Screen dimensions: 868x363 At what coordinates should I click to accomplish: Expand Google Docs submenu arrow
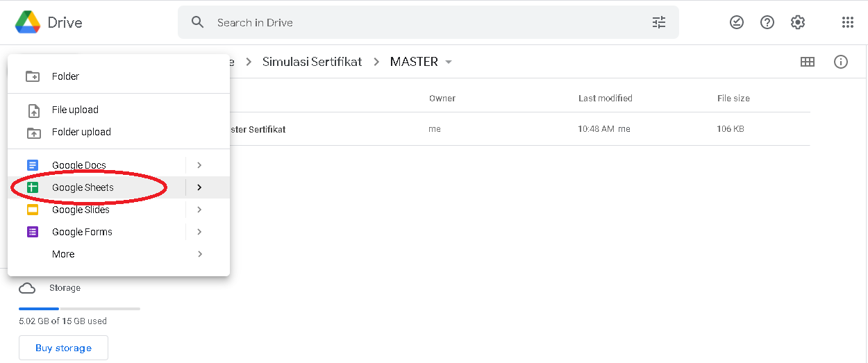click(199, 165)
